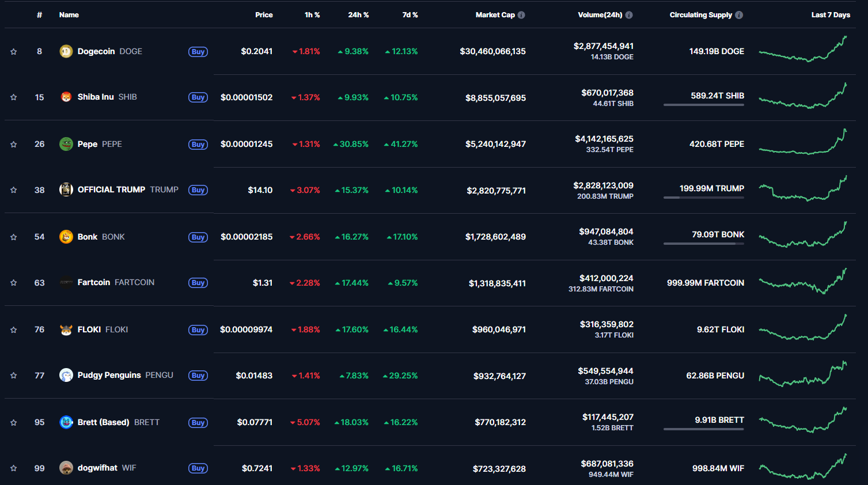Click Last 7 Days column header
This screenshot has height=485, width=868.
click(x=831, y=15)
